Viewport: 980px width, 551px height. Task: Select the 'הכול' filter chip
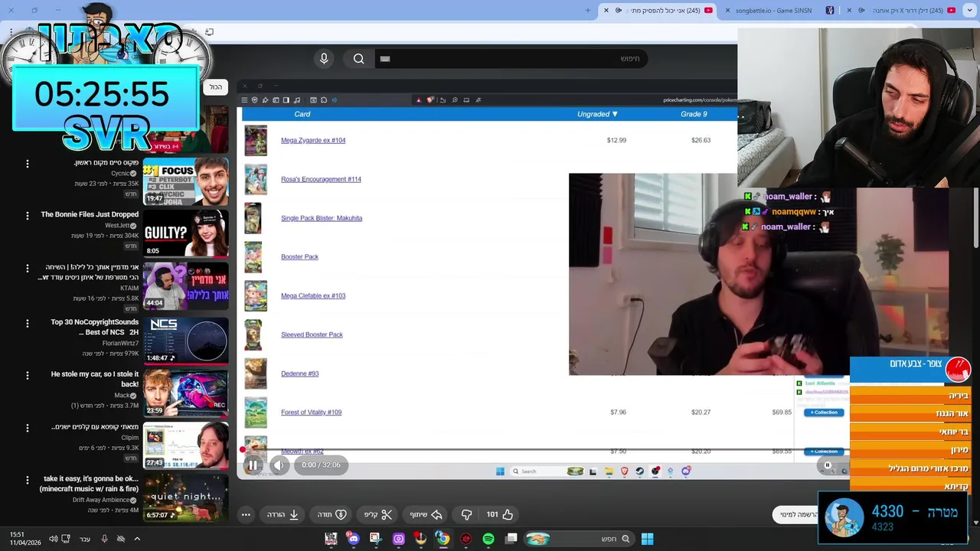(x=216, y=87)
